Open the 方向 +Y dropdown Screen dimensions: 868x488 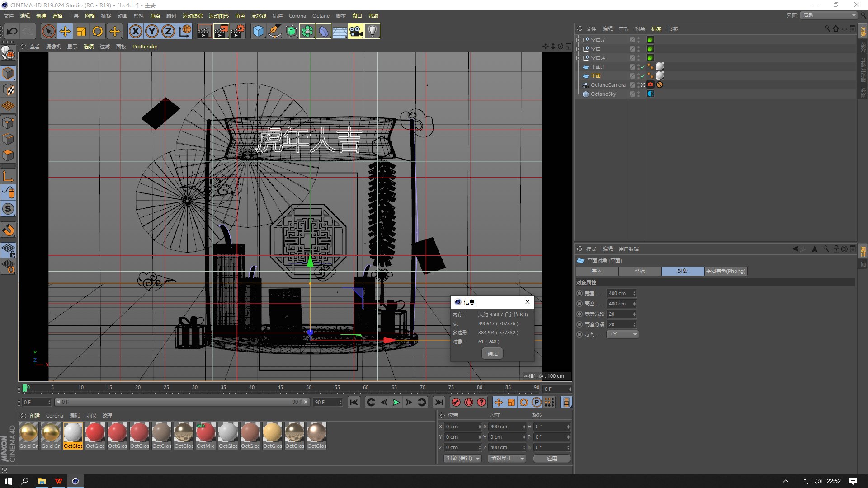point(623,334)
